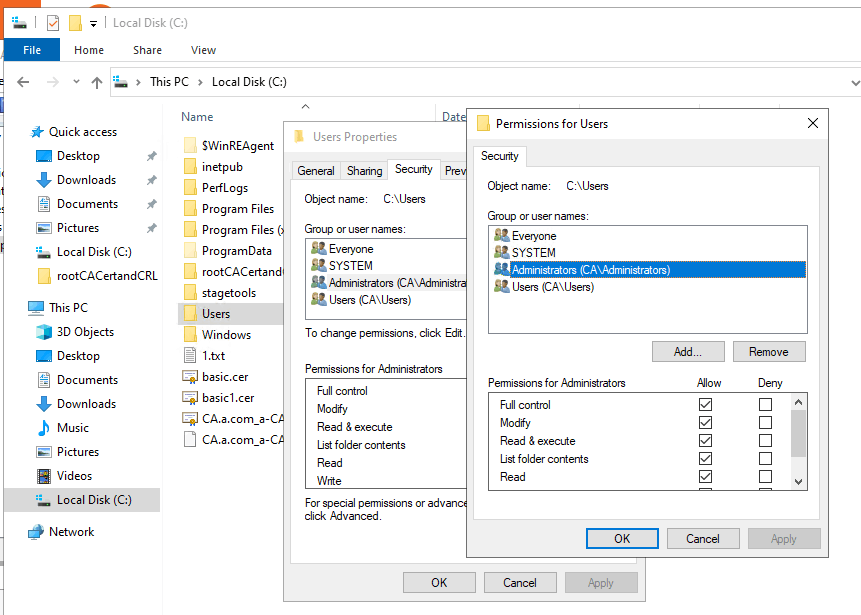Select the ProgramData folder icon

tap(190, 250)
